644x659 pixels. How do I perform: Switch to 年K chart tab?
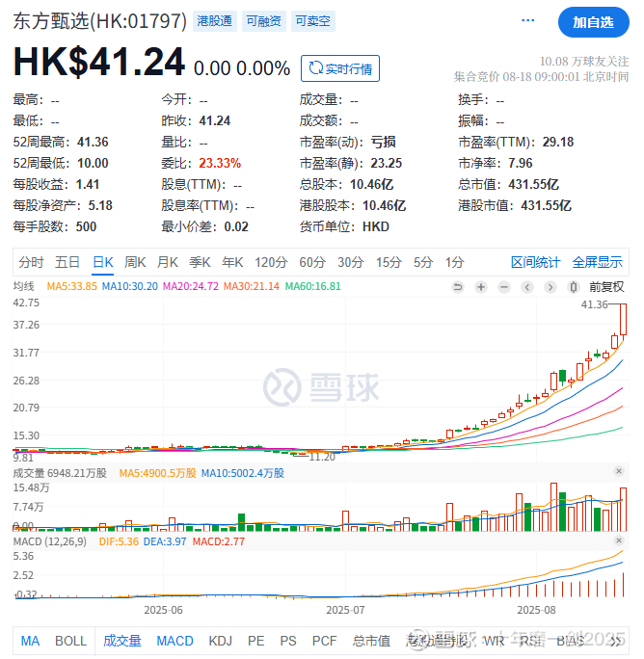tap(232, 263)
